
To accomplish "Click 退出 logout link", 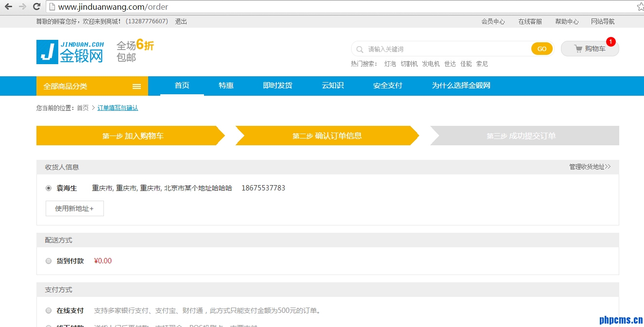I will tap(181, 21).
